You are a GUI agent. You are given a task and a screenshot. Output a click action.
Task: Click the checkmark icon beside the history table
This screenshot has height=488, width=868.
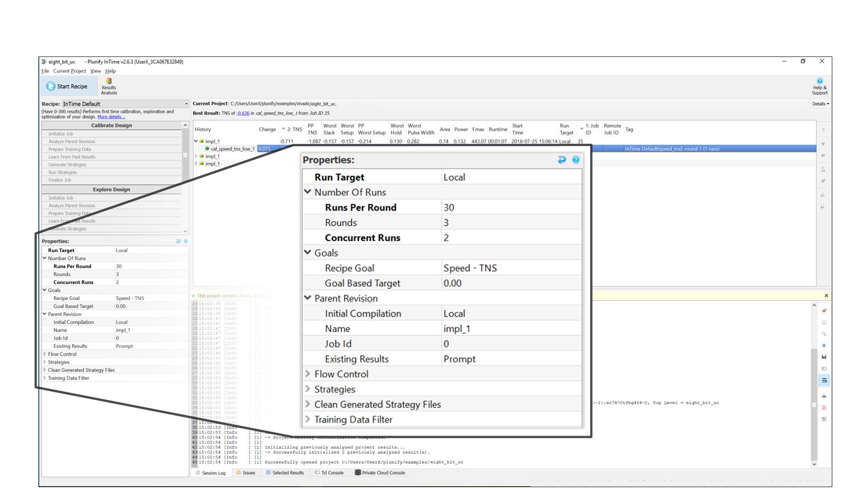click(823, 181)
